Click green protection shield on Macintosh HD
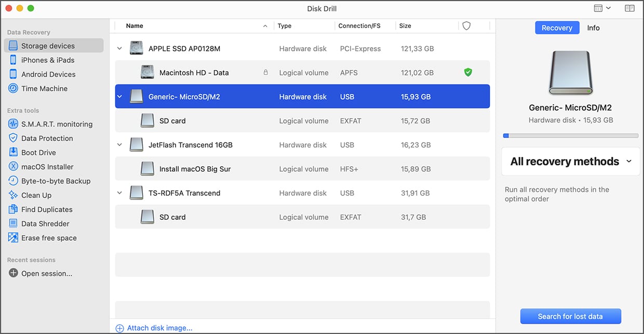The image size is (644, 334). [468, 73]
